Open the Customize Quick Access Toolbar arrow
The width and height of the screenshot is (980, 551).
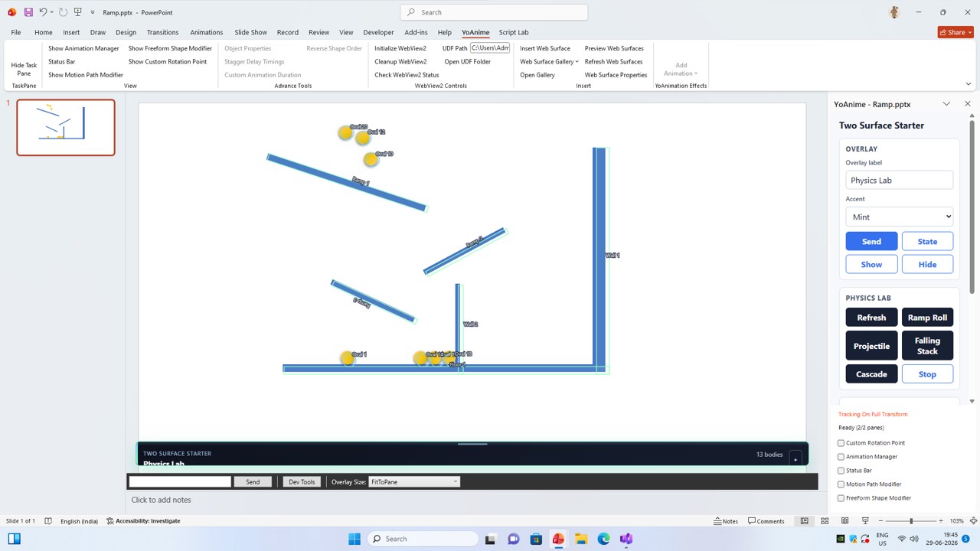(x=93, y=12)
